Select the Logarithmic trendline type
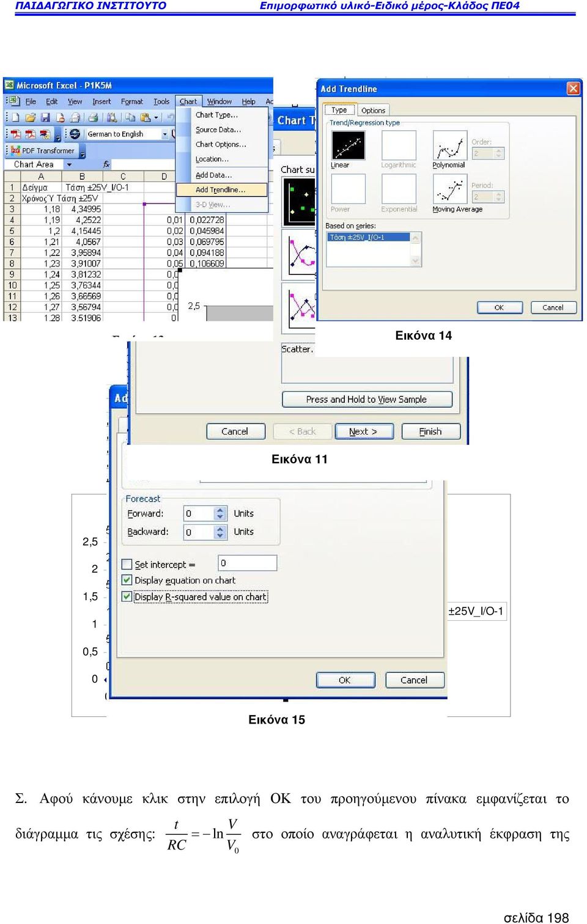This screenshot has height=924, width=587. [x=399, y=145]
